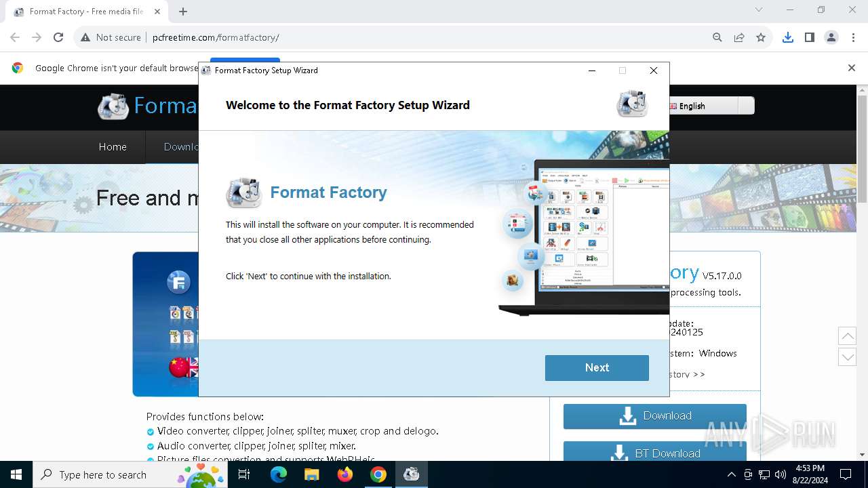
Task: Open File Explorer from the taskbar
Action: point(311,474)
